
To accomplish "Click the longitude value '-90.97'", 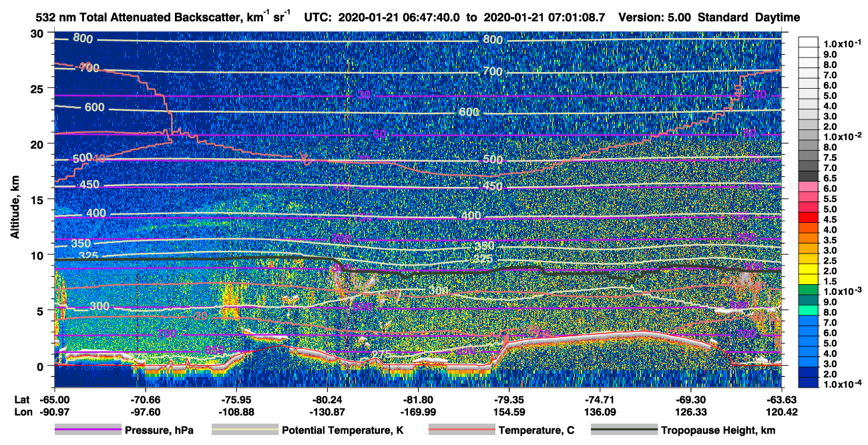I will [x=54, y=412].
